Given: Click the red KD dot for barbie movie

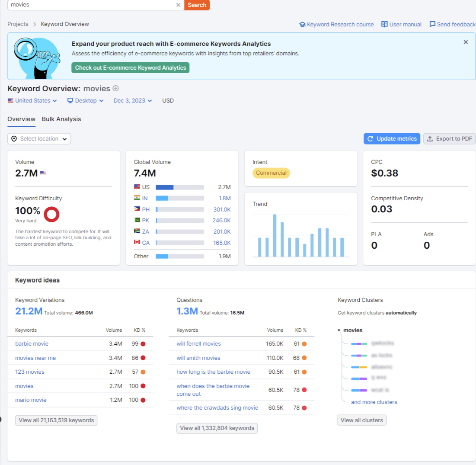Looking at the screenshot, I should pos(143,344).
